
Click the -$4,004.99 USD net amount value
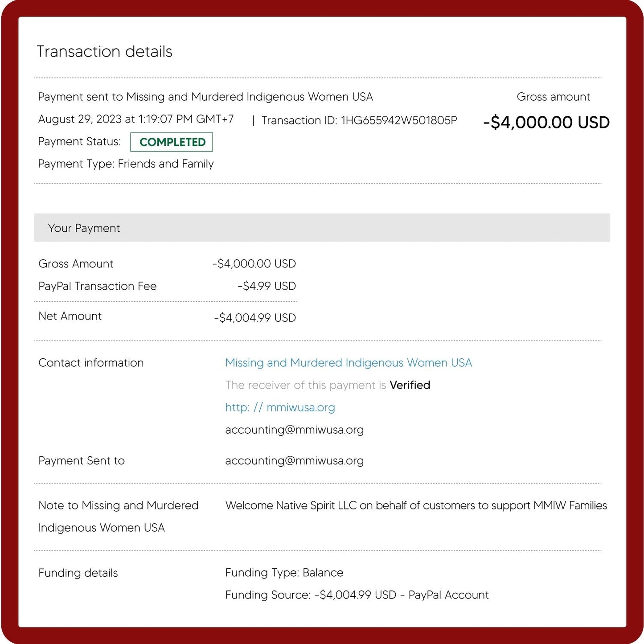[x=255, y=318]
